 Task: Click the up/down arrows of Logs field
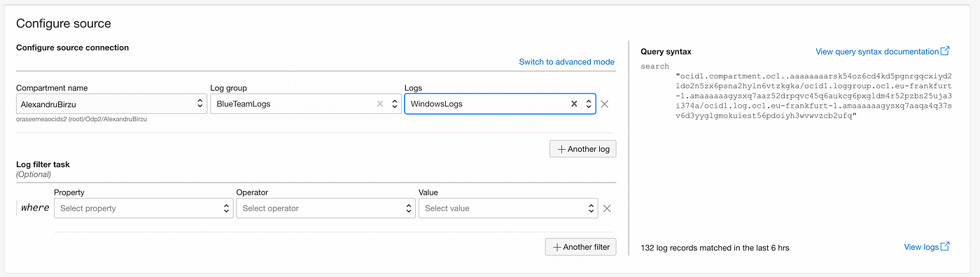[x=589, y=104]
